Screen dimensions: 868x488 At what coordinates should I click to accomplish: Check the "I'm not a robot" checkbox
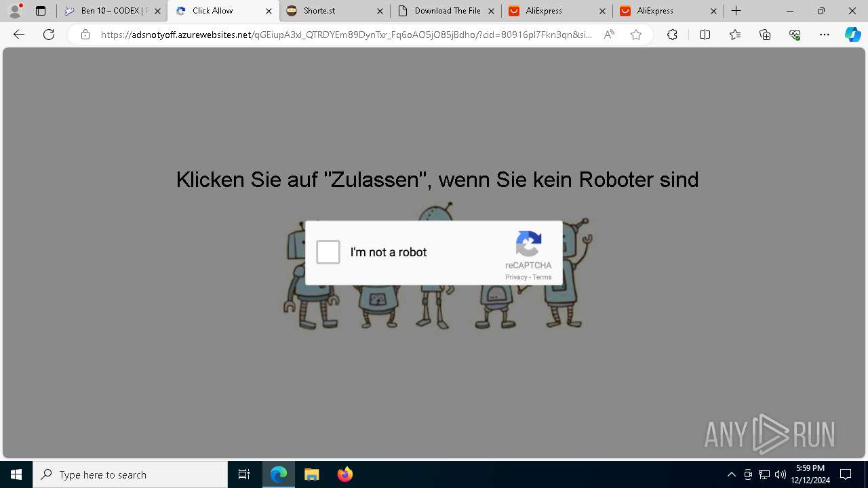(x=328, y=252)
